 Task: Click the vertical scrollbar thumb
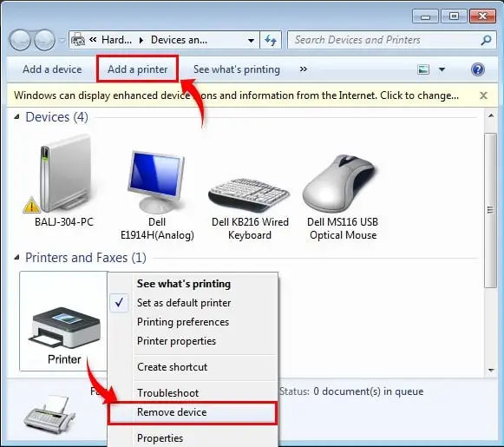490,210
